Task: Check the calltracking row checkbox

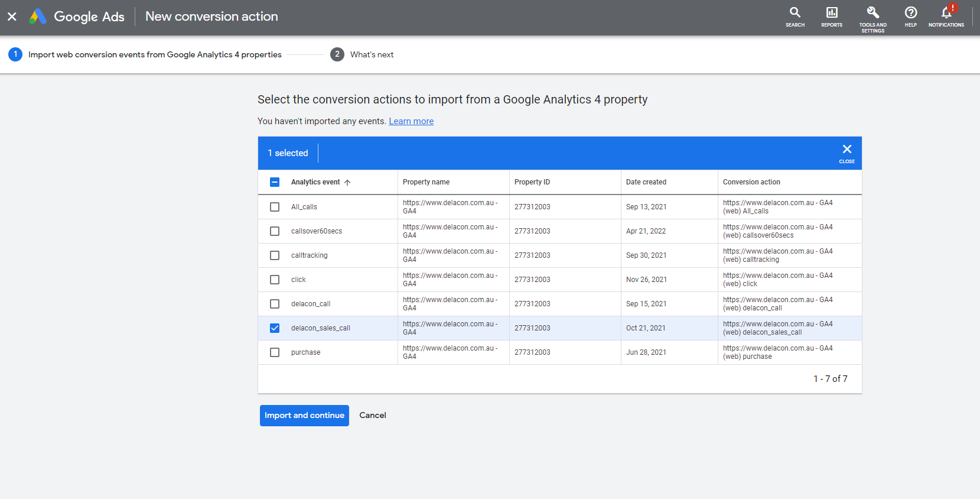Action: [x=275, y=255]
